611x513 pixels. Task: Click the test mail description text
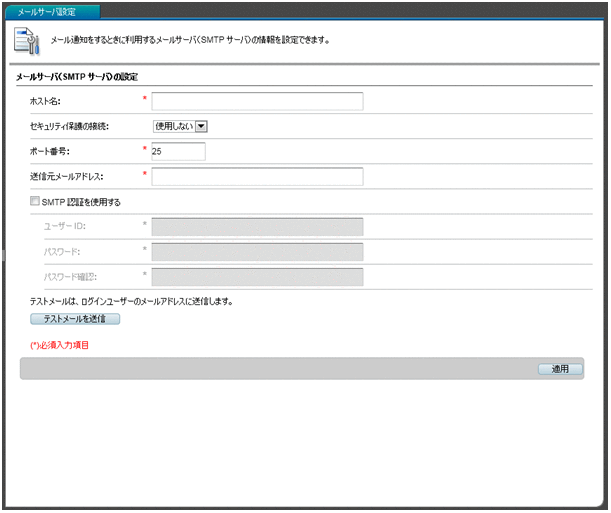click(131, 301)
